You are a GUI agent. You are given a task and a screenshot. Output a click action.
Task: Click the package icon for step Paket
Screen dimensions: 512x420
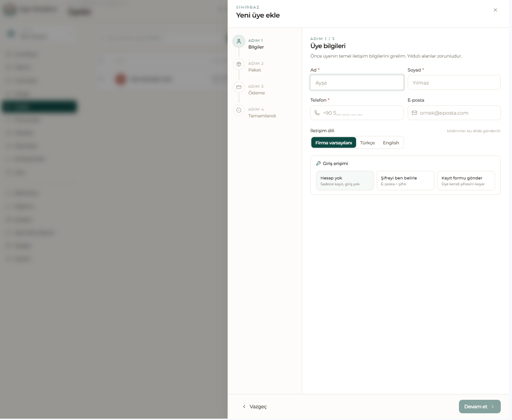click(239, 64)
